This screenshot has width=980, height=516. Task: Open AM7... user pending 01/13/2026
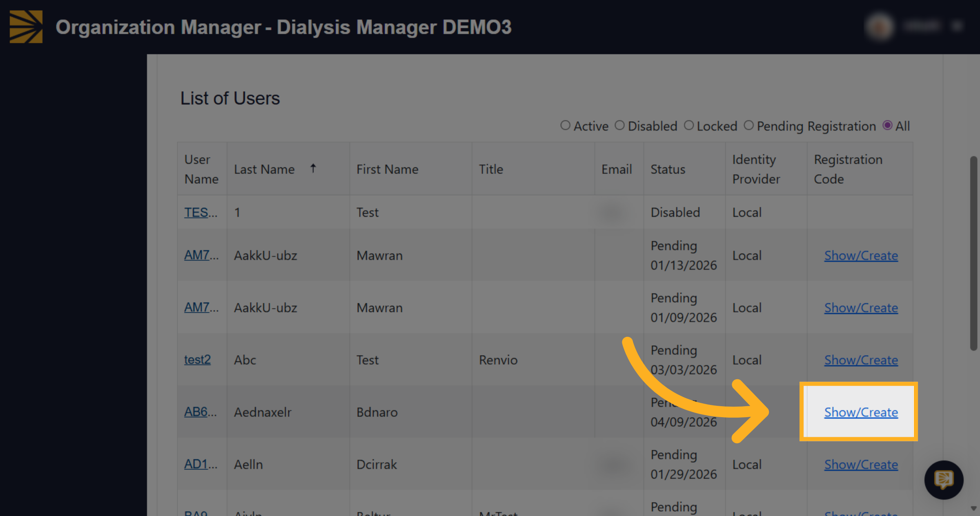pos(201,255)
